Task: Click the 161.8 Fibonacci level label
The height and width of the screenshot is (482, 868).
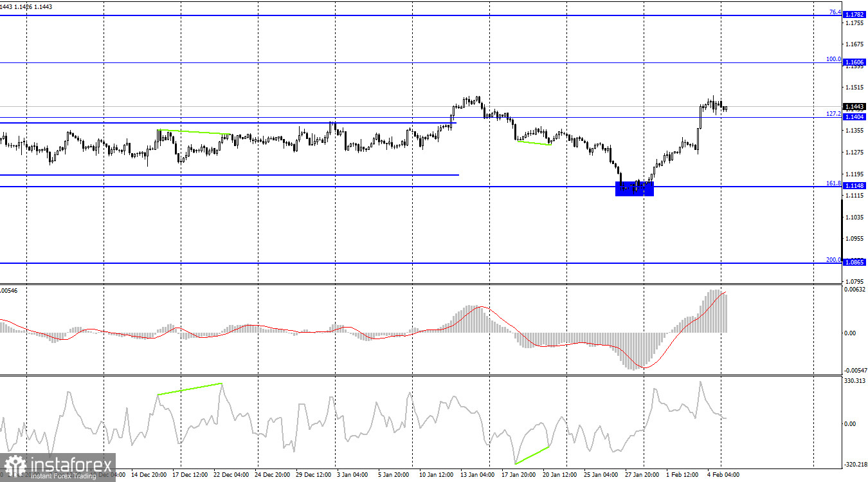Action: click(x=833, y=183)
